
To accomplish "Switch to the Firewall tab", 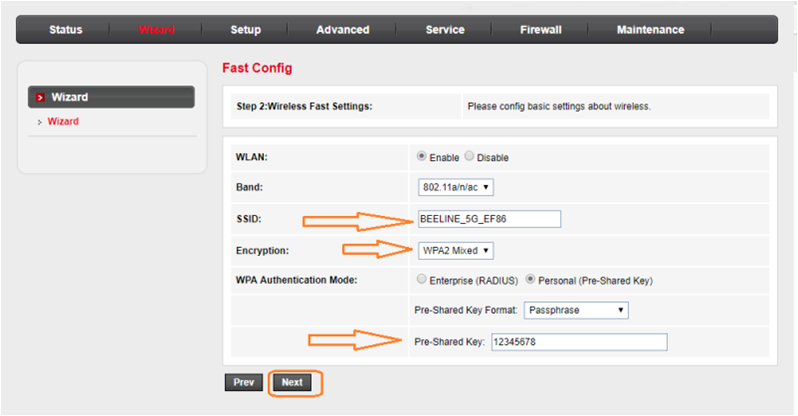I will pyautogui.click(x=540, y=30).
